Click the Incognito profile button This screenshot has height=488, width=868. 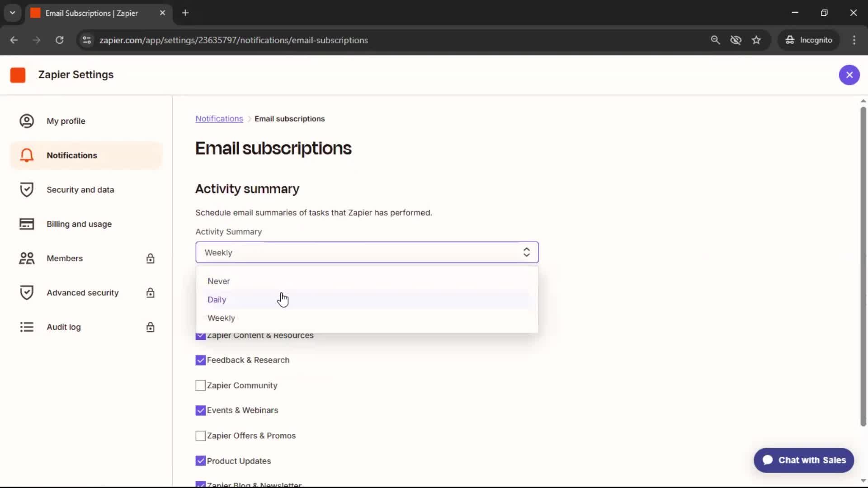pos(809,40)
